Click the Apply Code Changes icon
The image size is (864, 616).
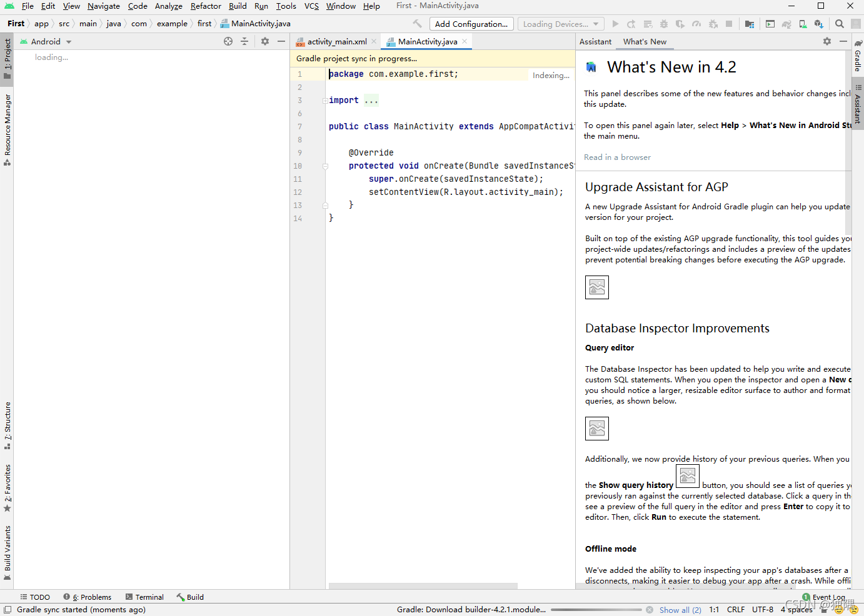(648, 24)
